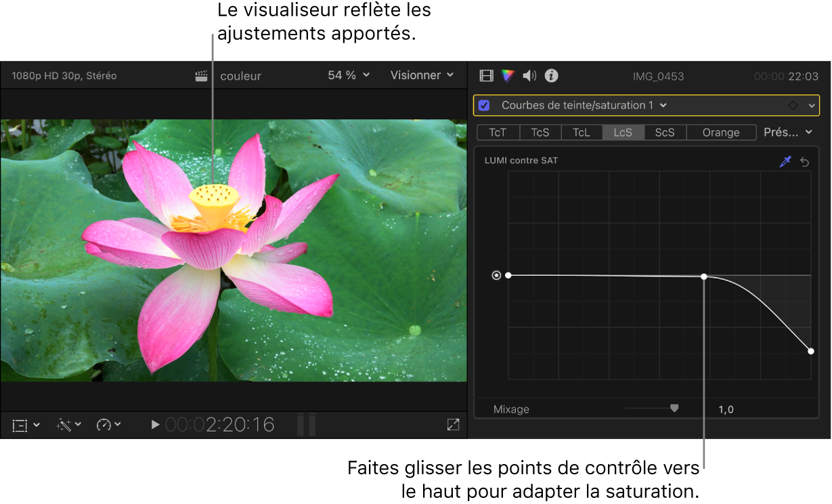Click the keyframe diamond in the effect header

(792, 106)
